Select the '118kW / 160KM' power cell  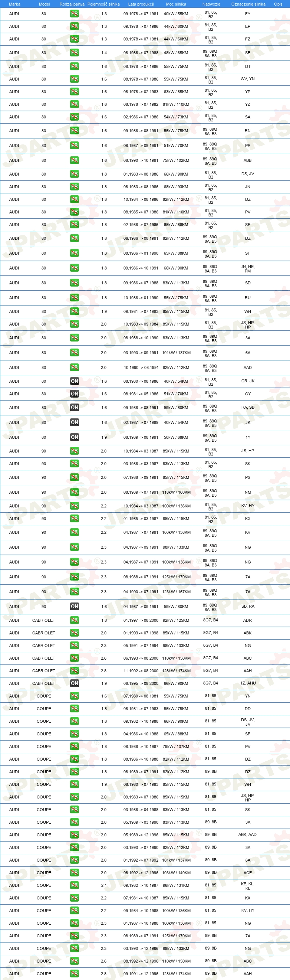pyautogui.click(x=177, y=492)
